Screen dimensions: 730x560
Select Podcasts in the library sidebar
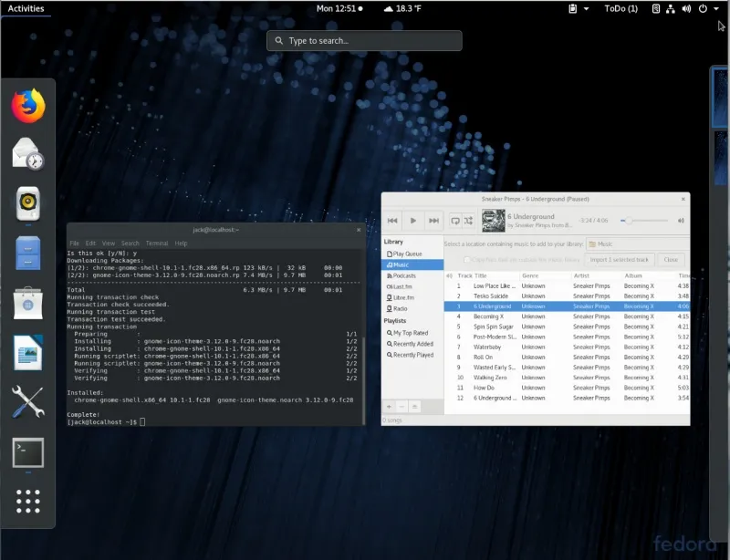(404, 275)
